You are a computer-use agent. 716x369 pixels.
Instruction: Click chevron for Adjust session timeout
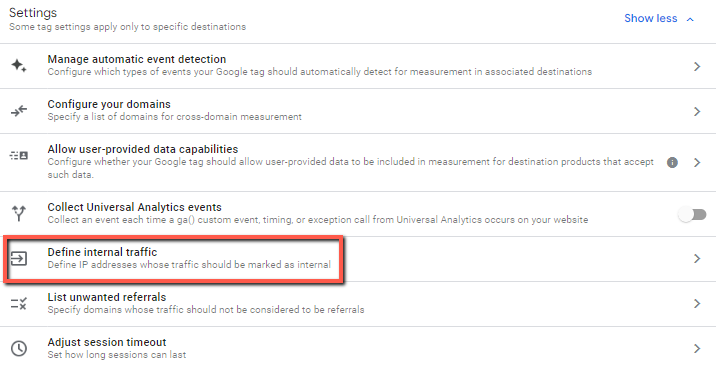coord(697,349)
